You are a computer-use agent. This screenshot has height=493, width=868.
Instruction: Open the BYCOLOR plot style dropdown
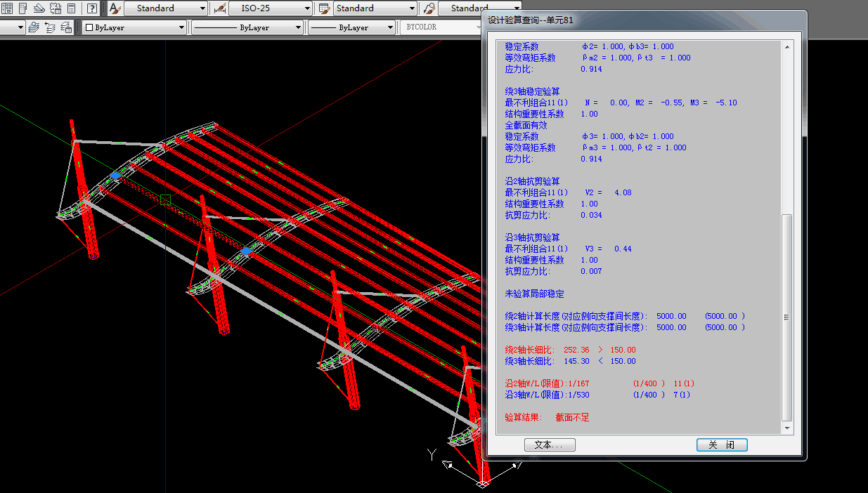click(x=442, y=27)
